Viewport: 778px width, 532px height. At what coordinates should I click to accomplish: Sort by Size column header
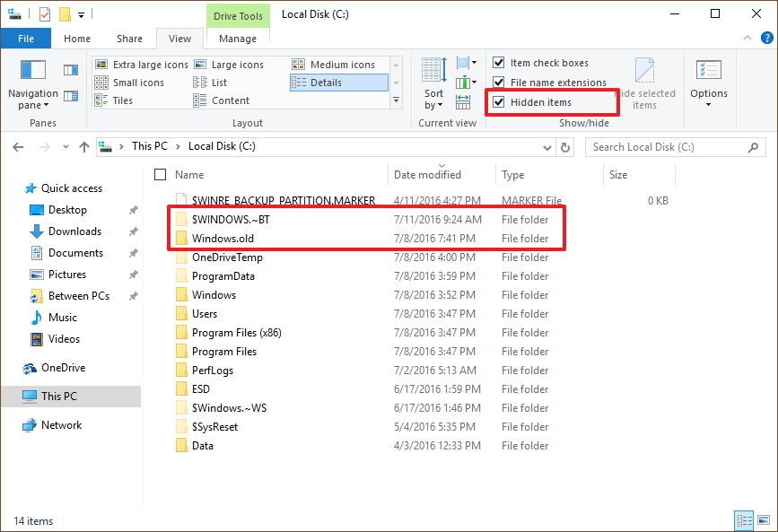618,175
